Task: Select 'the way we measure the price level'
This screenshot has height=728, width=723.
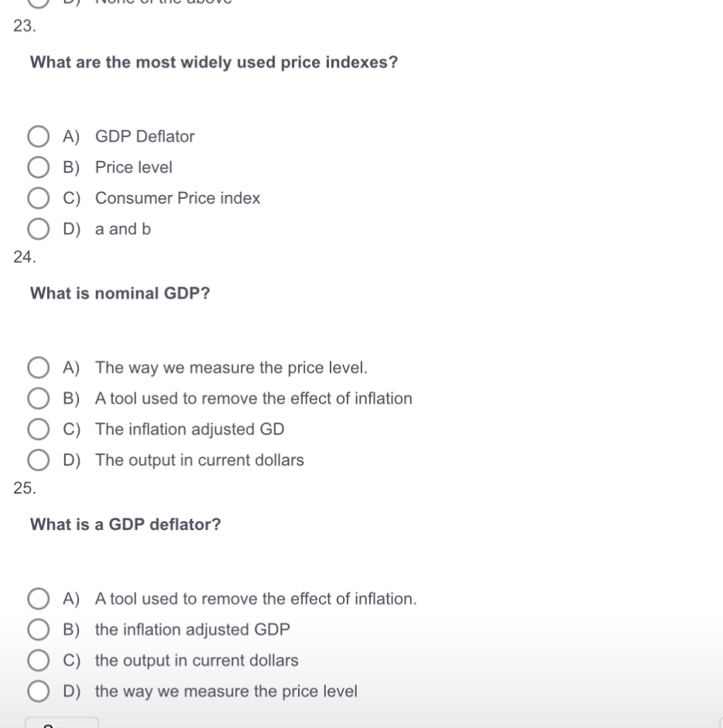Action: tap(38, 690)
